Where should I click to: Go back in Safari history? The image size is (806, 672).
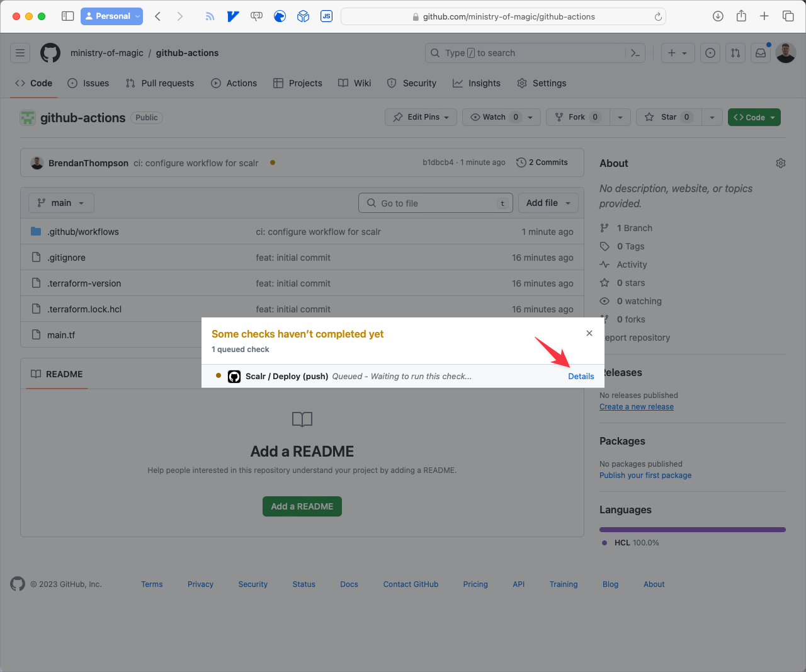[x=158, y=16]
